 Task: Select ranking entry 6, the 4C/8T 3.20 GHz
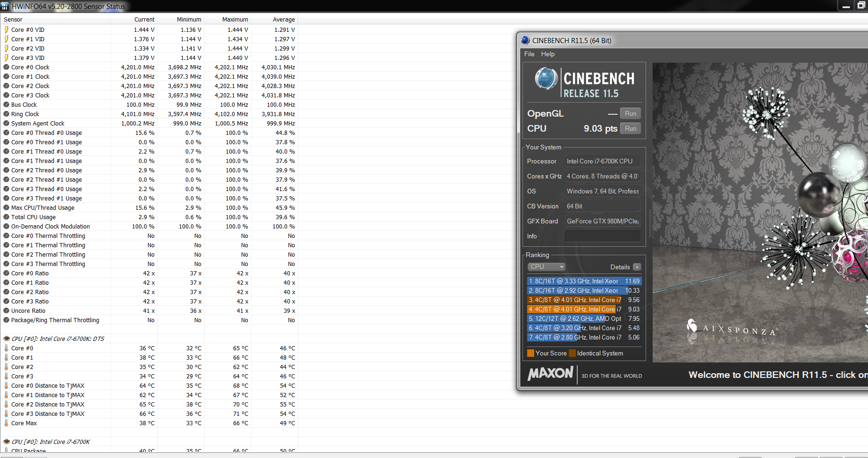[584, 328]
